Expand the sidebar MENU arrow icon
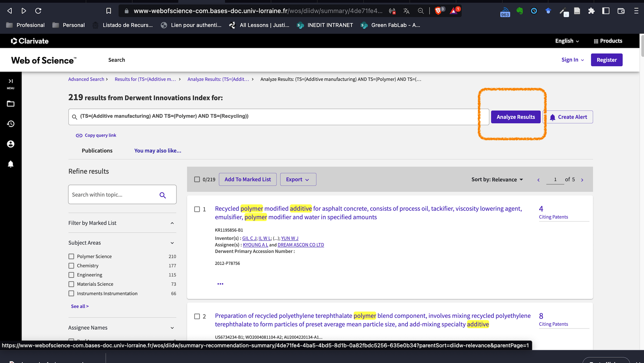Viewport: 644px width, 363px height. point(11,81)
